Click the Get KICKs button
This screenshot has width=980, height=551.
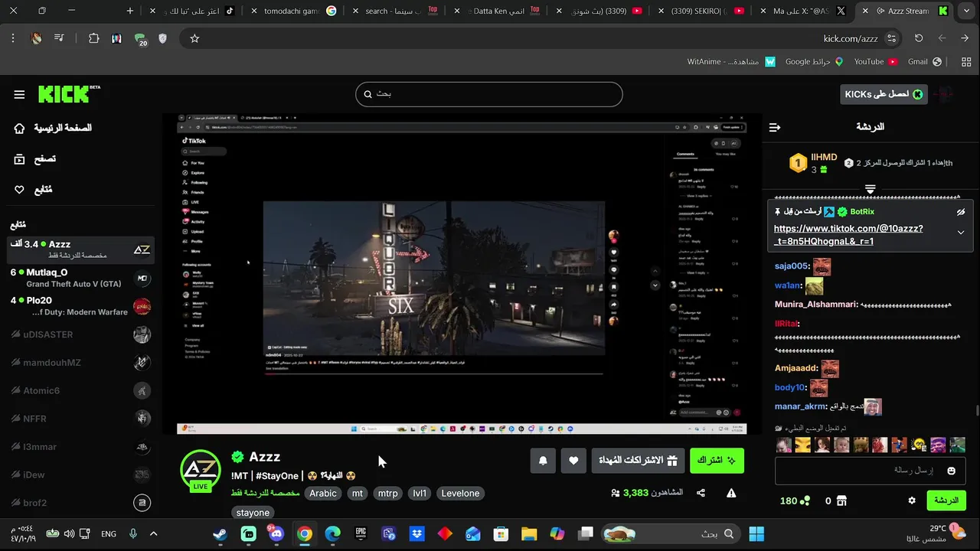click(884, 94)
